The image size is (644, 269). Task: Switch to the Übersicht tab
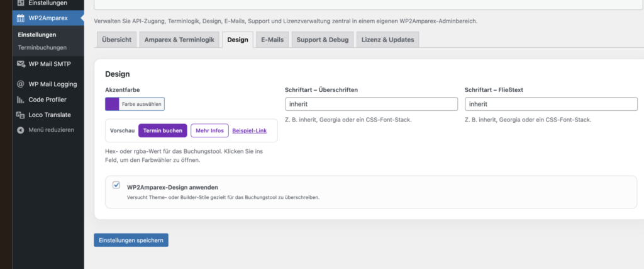coord(116,40)
